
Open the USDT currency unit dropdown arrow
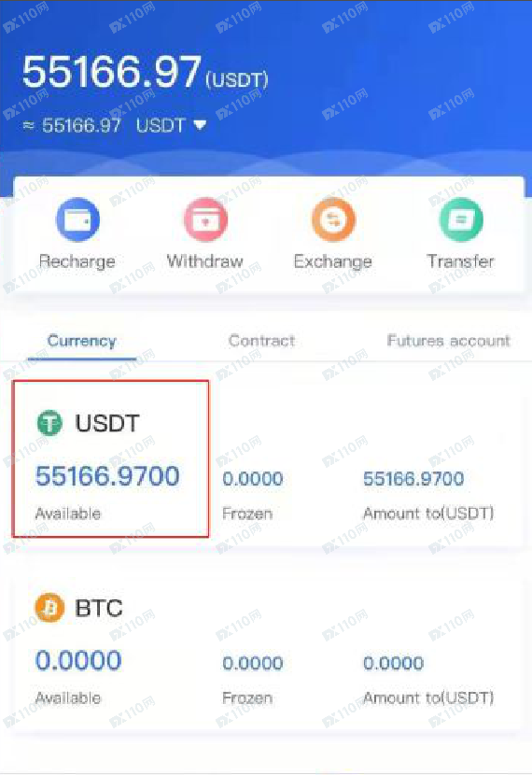point(200,125)
